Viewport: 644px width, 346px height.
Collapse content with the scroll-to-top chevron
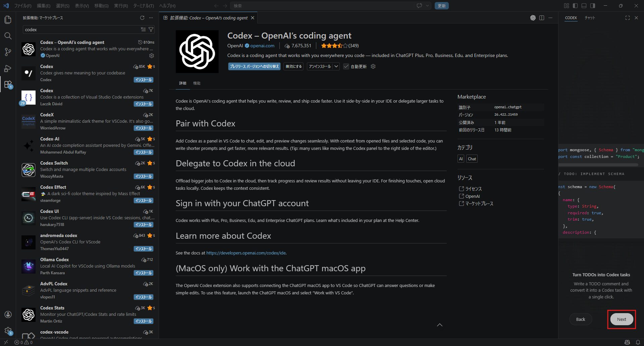click(439, 325)
